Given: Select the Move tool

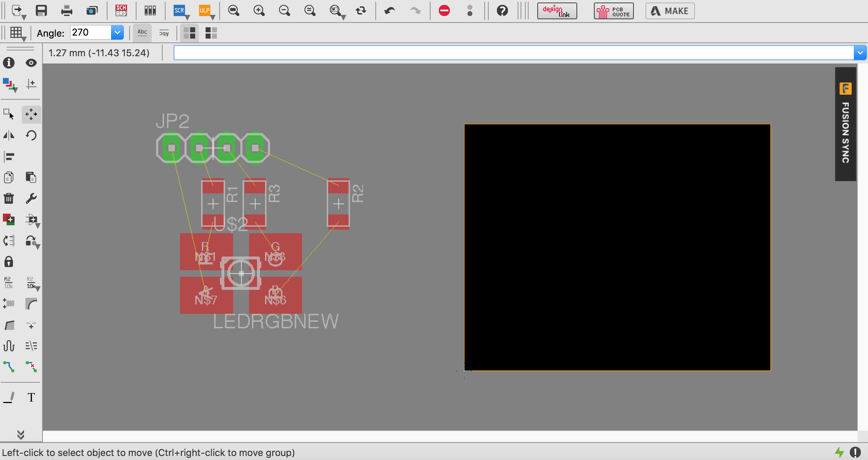Looking at the screenshot, I should [31, 115].
